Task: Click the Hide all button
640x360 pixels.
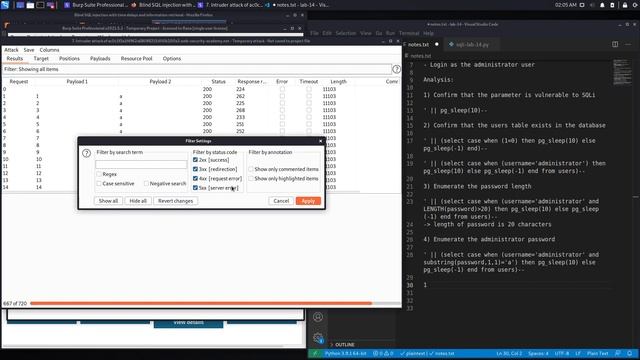Action: click(138, 201)
